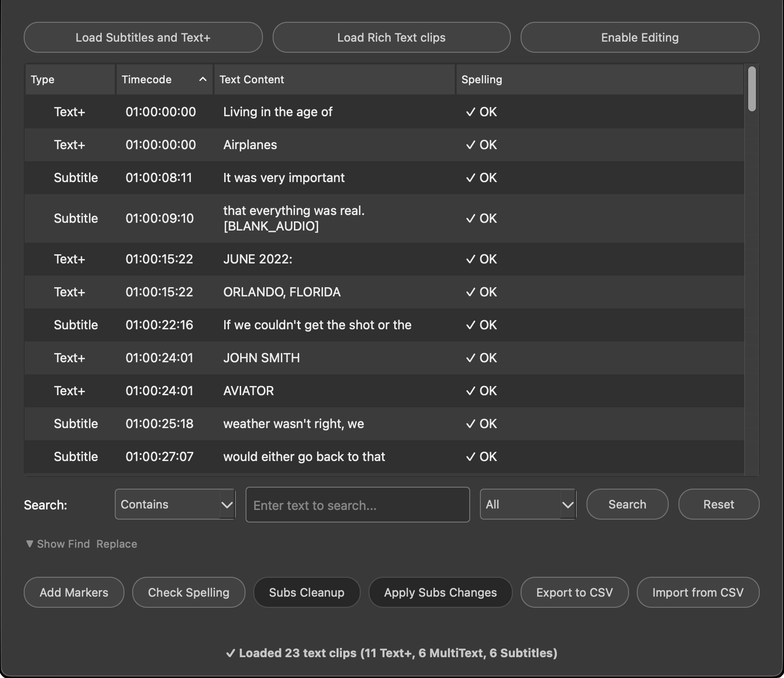Click Export to CSV button
784x678 pixels.
(x=574, y=592)
